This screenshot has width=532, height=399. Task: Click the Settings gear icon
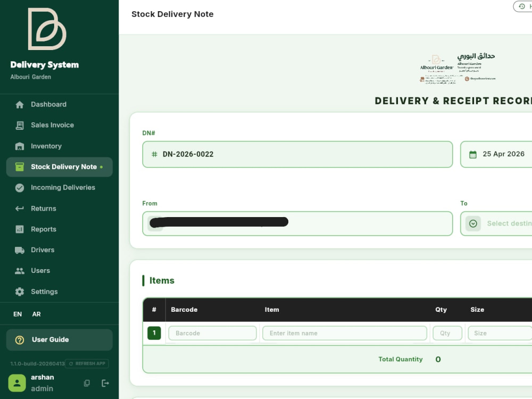(x=20, y=292)
